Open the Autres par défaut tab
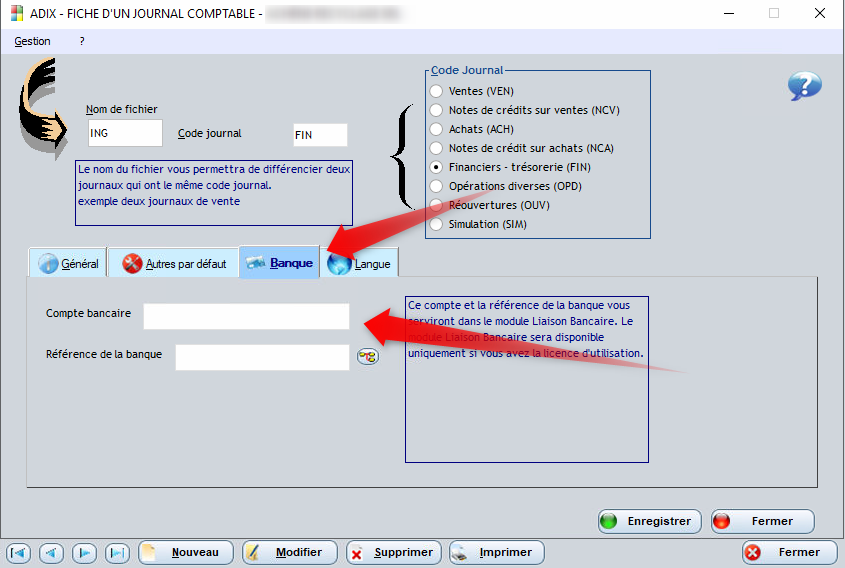This screenshot has height=568, width=845. coord(174,264)
